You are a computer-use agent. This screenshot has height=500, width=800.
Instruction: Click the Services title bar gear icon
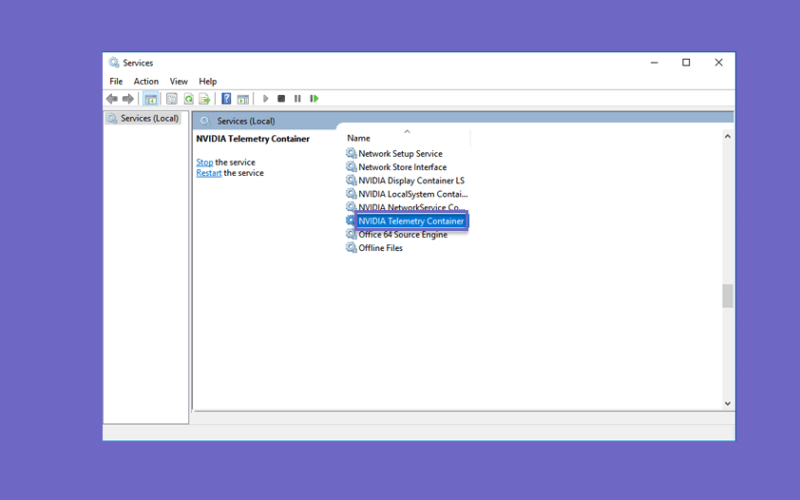pyautogui.click(x=113, y=63)
